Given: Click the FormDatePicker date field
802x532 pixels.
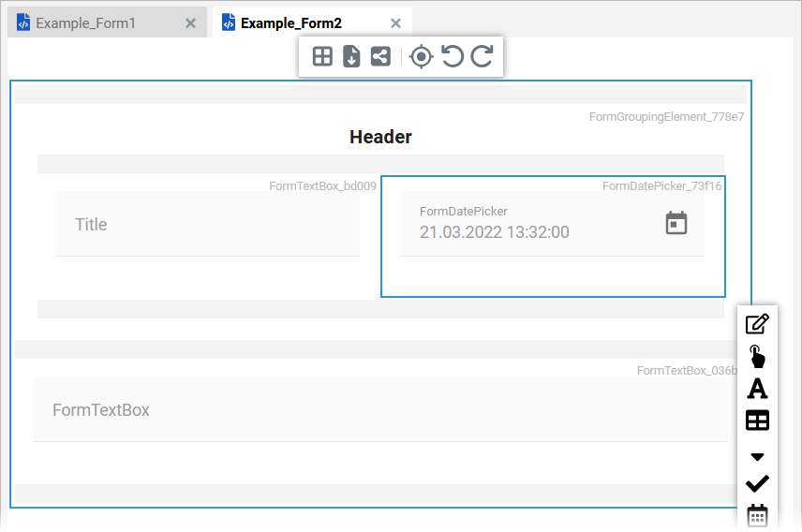Looking at the screenshot, I should pos(553,224).
